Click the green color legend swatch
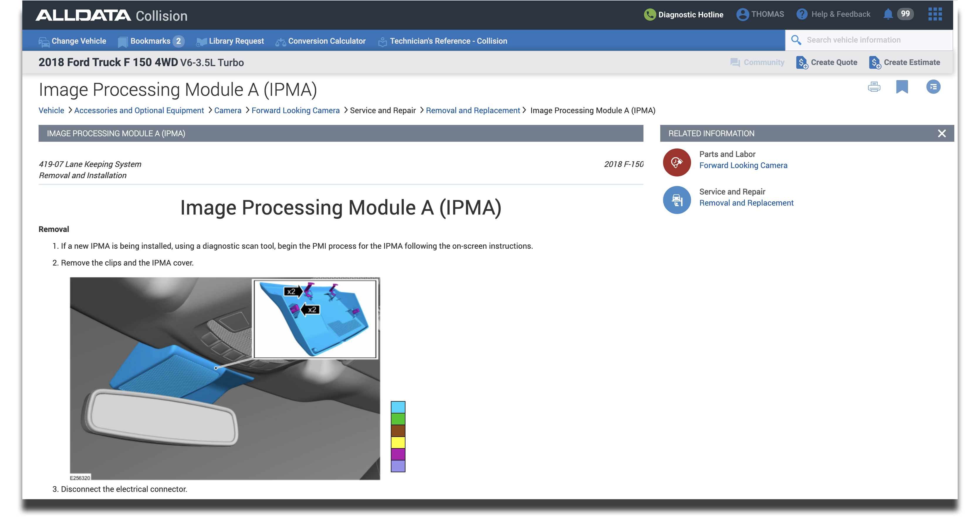 (398, 419)
